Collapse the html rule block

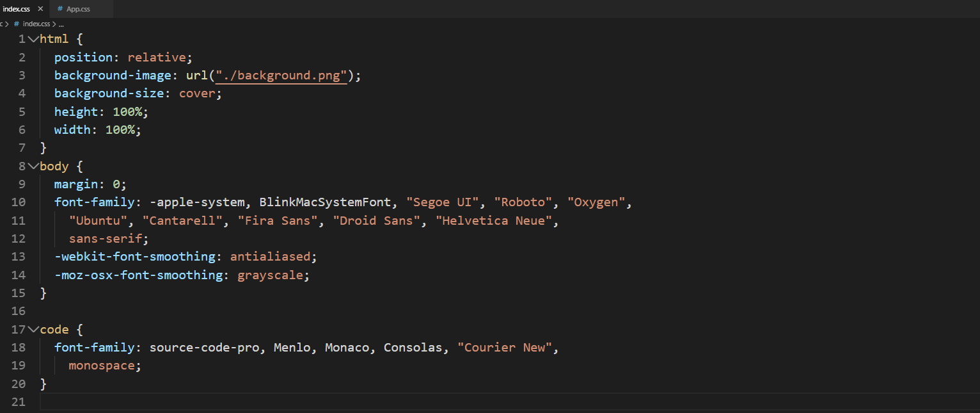pos(33,39)
